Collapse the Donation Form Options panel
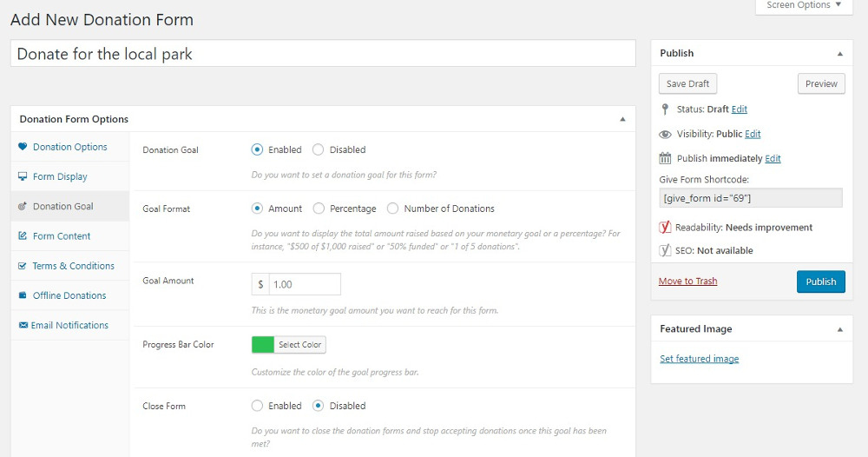The width and height of the screenshot is (868, 457). click(622, 119)
